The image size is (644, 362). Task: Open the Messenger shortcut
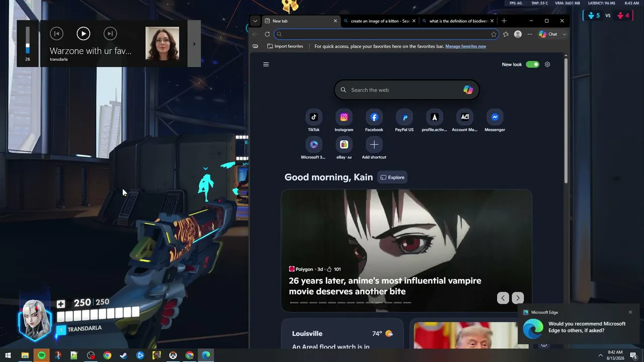495,121
